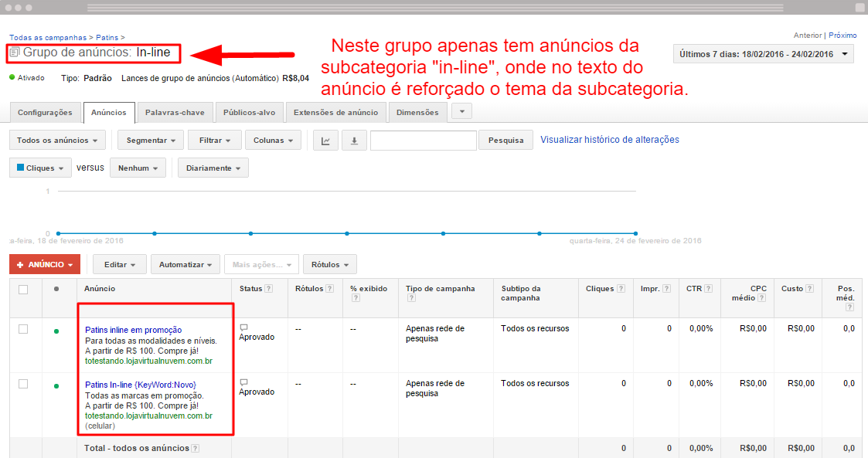Click Pesquisa search button
The image size is (868, 458).
click(506, 141)
